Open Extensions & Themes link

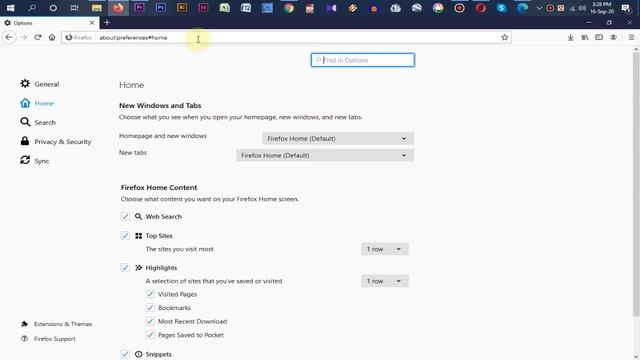tap(63, 324)
